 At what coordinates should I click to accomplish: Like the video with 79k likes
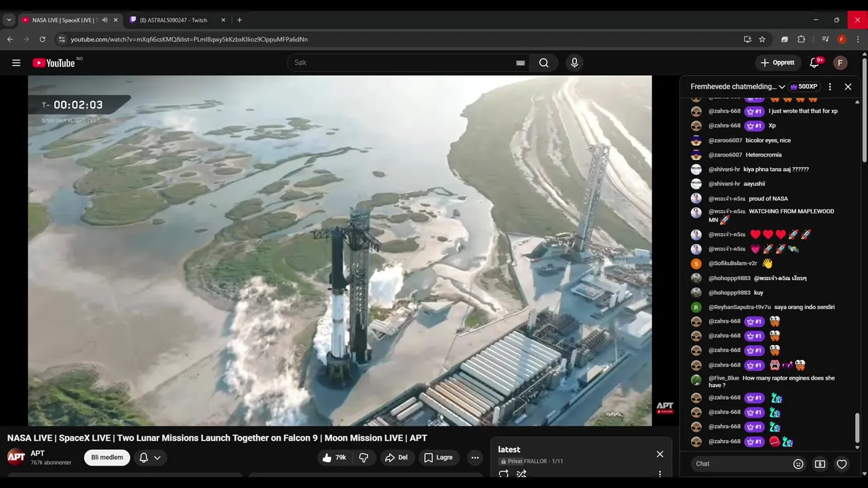[x=334, y=457]
